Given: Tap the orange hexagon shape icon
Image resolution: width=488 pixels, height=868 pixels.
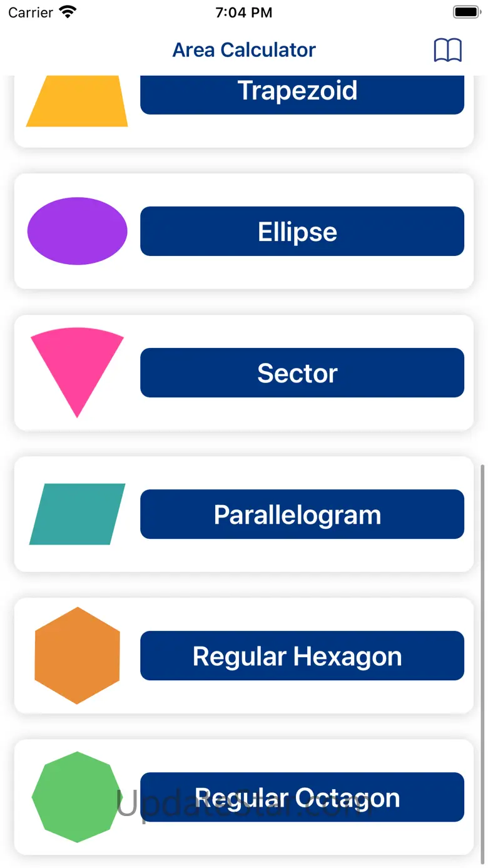Looking at the screenshot, I should coord(77,655).
